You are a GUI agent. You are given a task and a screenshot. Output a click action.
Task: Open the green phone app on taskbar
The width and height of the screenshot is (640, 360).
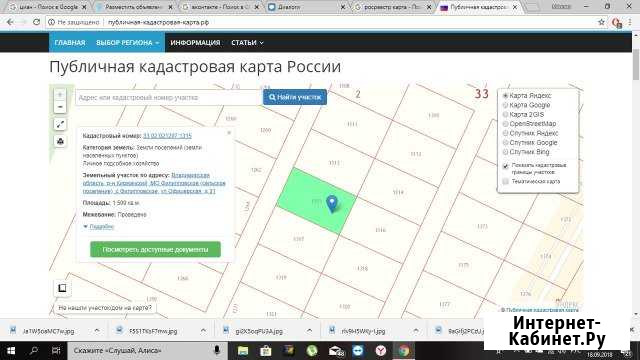point(312,351)
